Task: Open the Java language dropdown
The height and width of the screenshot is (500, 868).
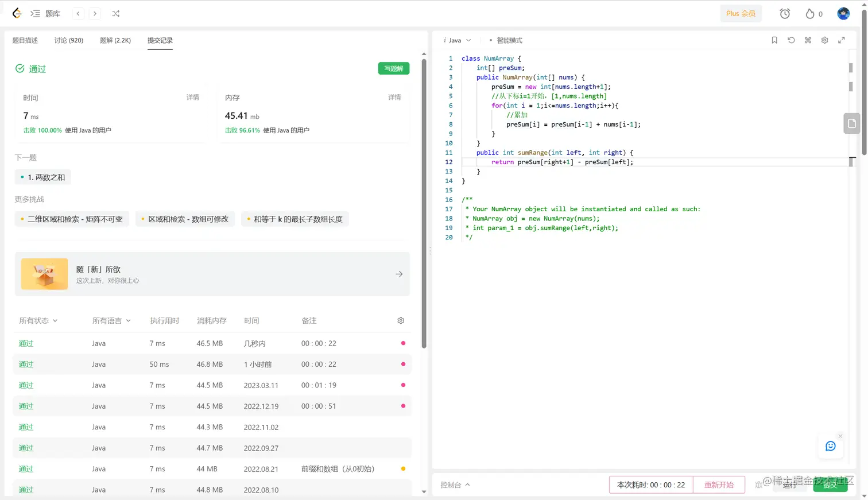Action: click(458, 40)
